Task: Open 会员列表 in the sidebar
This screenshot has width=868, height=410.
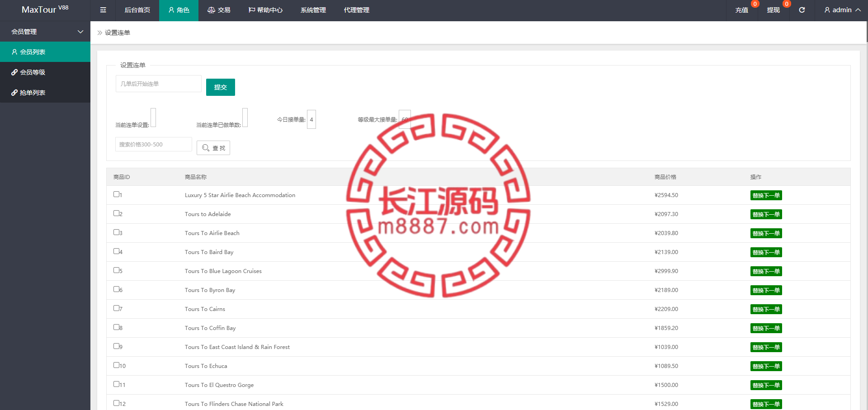Action: [45, 52]
